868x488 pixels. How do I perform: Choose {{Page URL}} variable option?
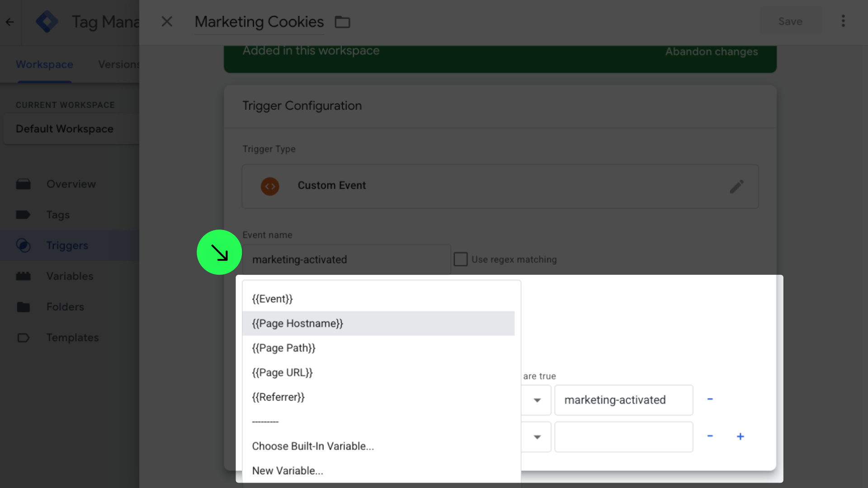pos(282,373)
